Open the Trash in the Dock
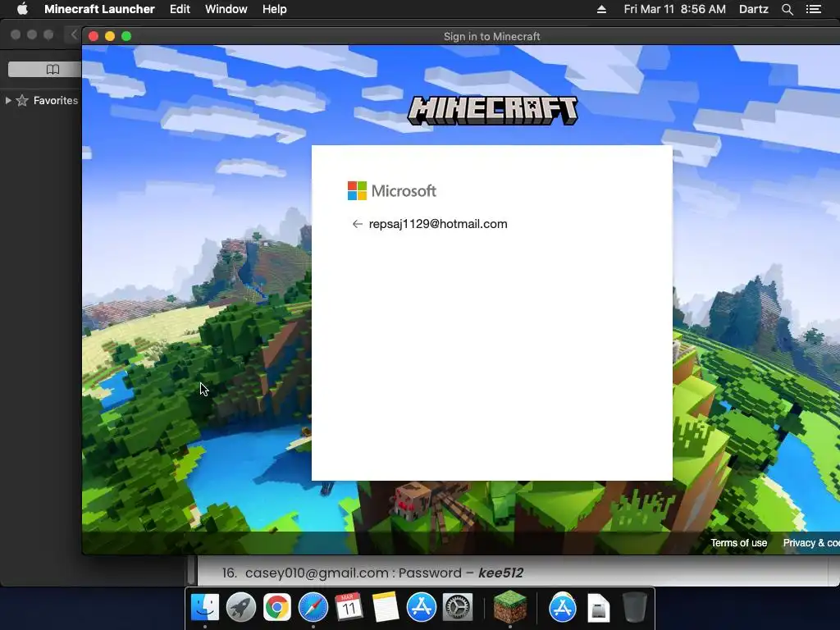The width and height of the screenshot is (840, 630). (x=635, y=608)
